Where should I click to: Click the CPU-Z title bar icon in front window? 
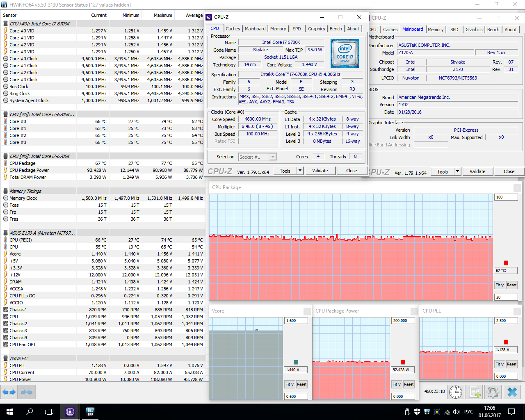tap(209, 17)
